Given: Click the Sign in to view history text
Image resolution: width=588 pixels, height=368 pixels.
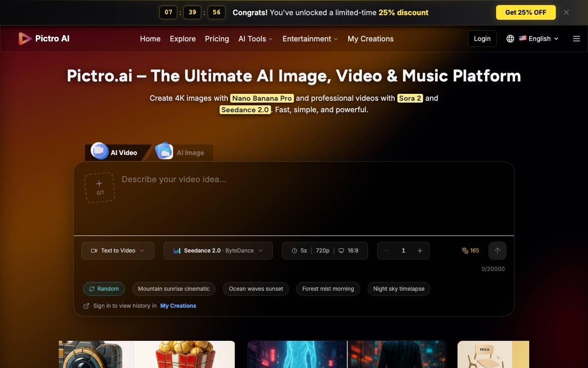Looking at the screenshot, I should coord(125,306).
